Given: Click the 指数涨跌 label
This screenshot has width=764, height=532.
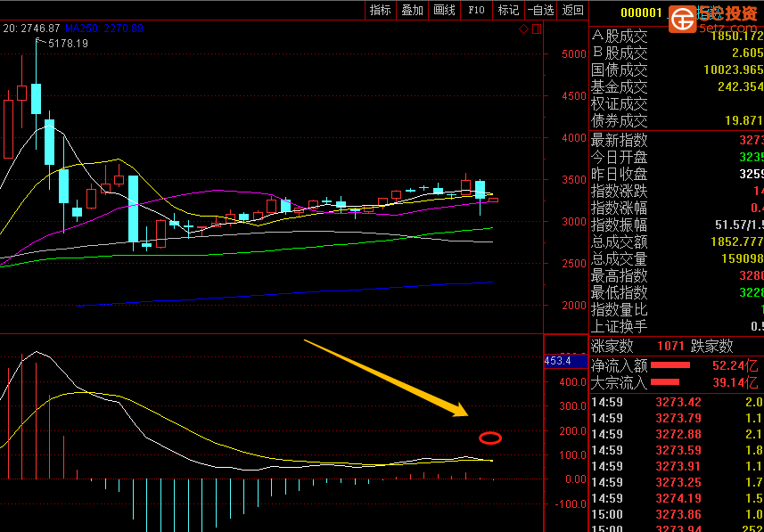Looking at the screenshot, I should click(620, 191).
